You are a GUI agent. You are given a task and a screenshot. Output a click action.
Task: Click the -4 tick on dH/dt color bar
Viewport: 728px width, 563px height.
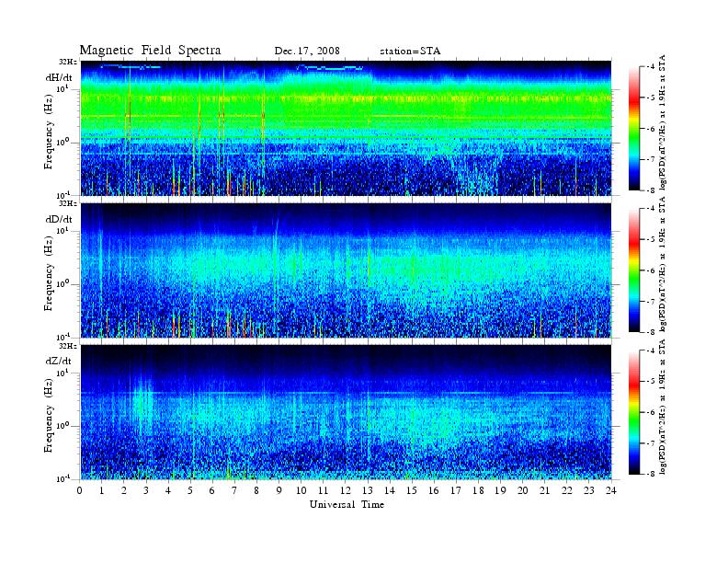[652, 67]
